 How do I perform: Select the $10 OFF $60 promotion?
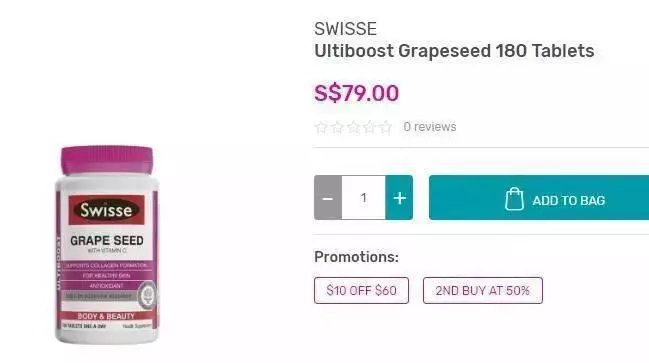pyautogui.click(x=361, y=291)
